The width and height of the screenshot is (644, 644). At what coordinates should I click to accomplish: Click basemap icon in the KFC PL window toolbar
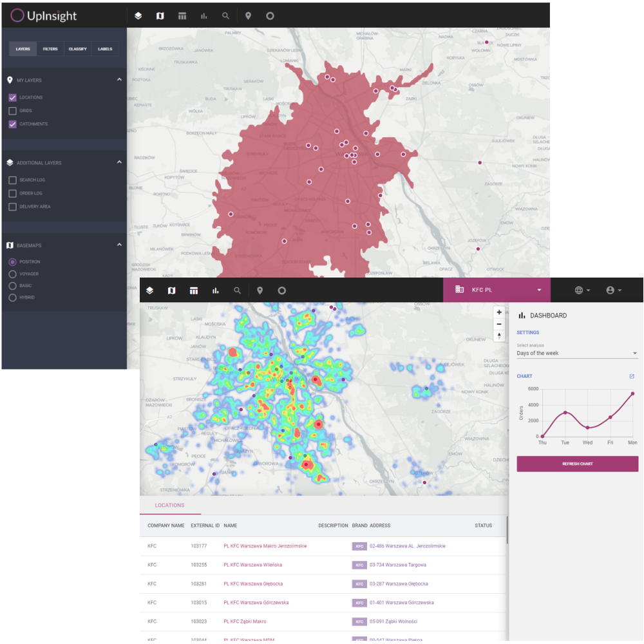[x=172, y=290]
